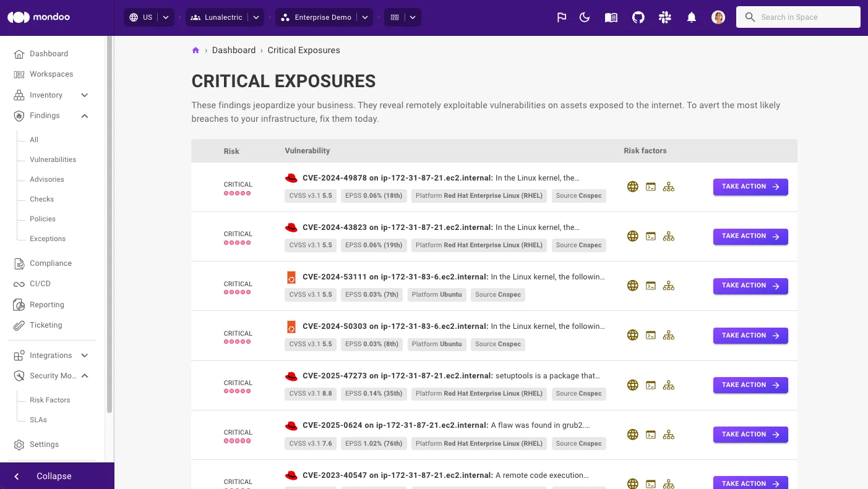
Task: Click Dashboard breadcrumb link
Action: coord(233,51)
